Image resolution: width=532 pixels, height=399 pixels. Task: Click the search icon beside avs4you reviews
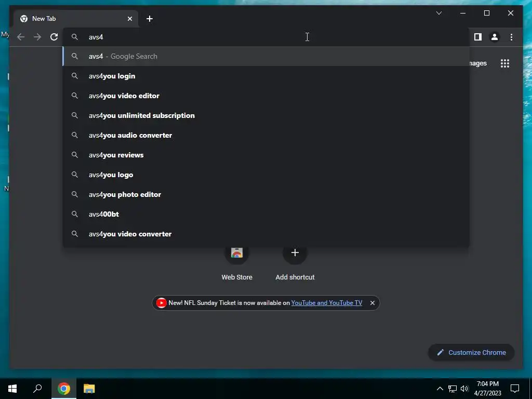(x=75, y=155)
